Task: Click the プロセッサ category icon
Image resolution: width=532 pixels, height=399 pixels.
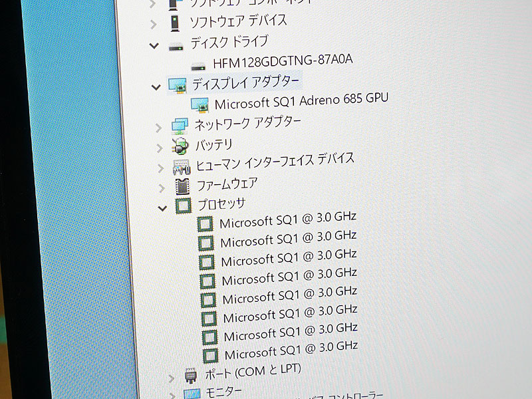Action: click(184, 206)
